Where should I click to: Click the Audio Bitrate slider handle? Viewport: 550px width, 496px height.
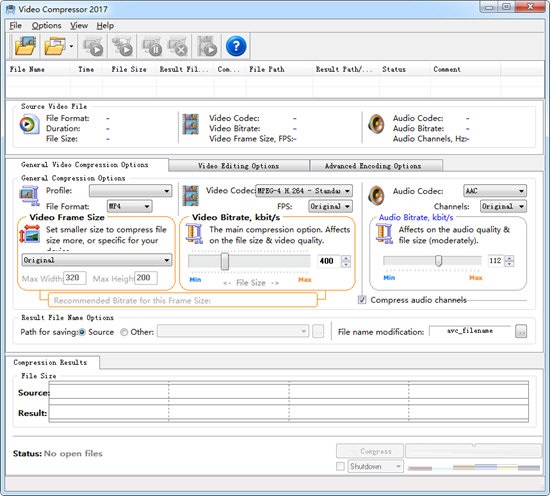(x=438, y=261)
